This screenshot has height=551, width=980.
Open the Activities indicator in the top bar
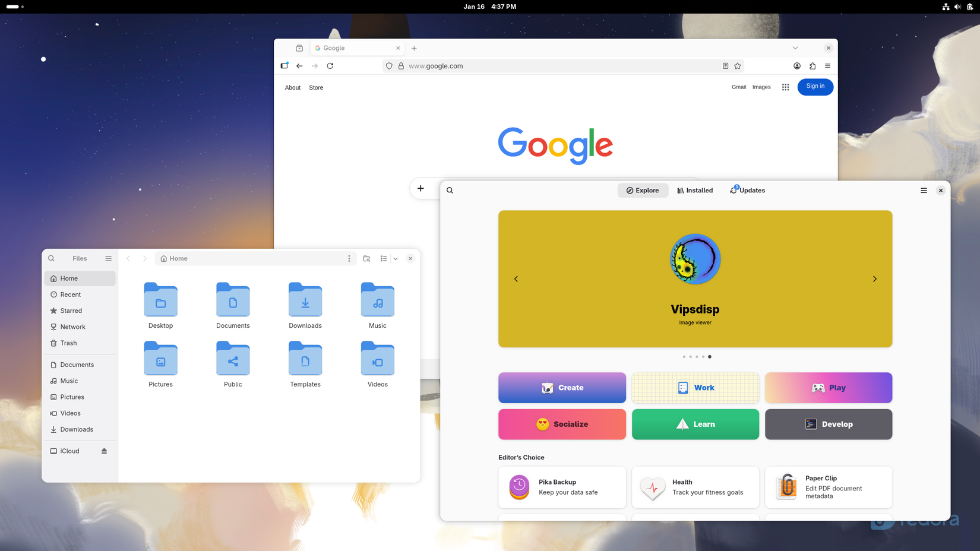coord(15,7)
